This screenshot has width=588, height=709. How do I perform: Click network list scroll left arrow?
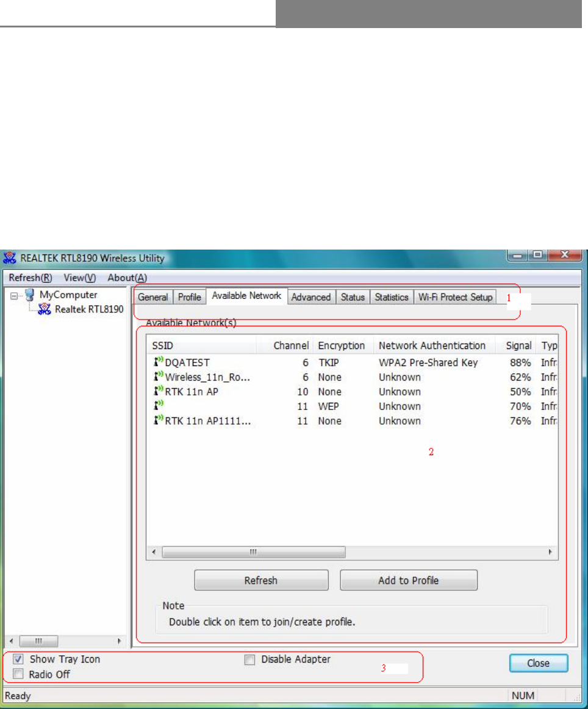pos(154,552)
